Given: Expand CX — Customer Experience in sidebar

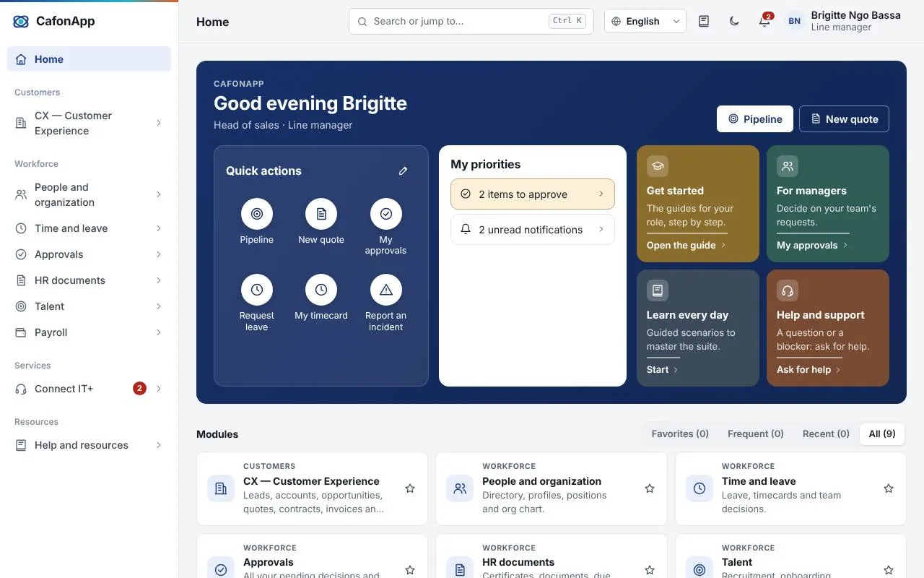Looking at the screenshot, I should point(89,124).
